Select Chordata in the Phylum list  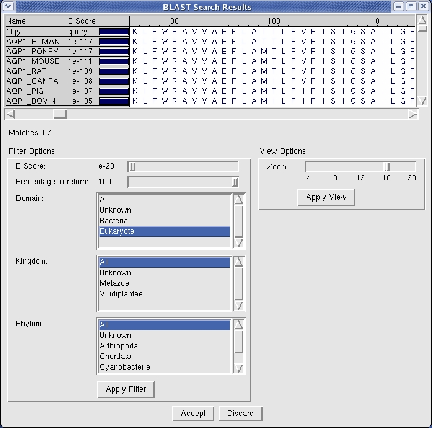[165, 356]
